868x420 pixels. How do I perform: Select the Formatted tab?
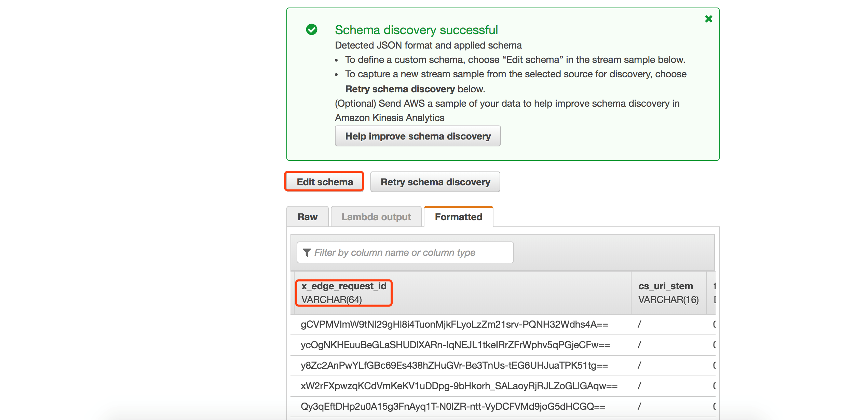[x=458, y=217]
